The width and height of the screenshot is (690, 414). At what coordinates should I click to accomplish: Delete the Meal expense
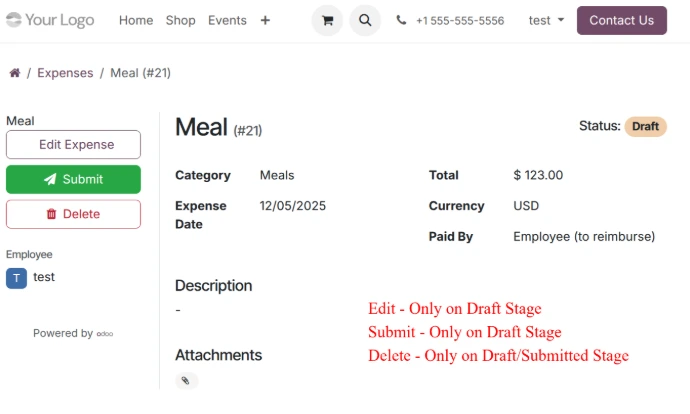(73, 214)
